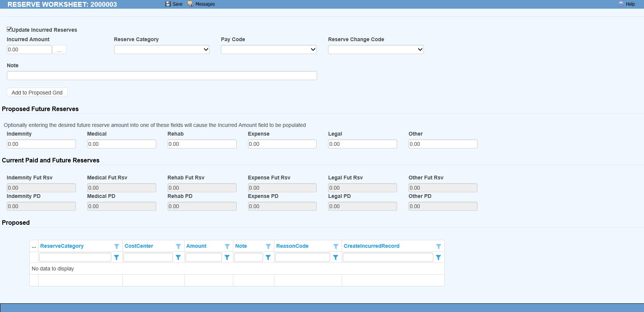
Task: Click the Save disk icon
Action: pos(168,4)
